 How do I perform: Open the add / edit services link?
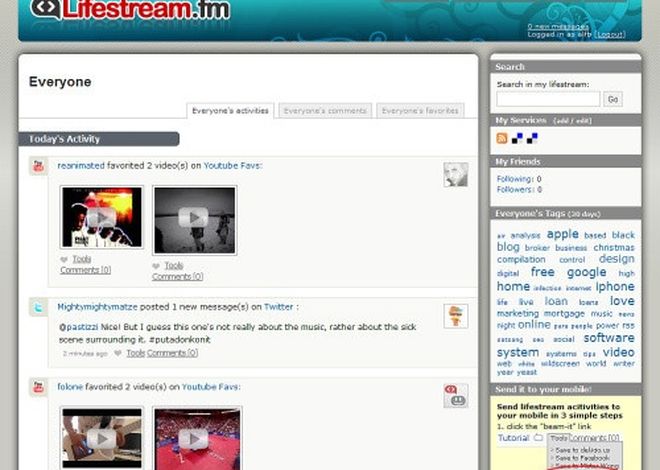[572, 121]
